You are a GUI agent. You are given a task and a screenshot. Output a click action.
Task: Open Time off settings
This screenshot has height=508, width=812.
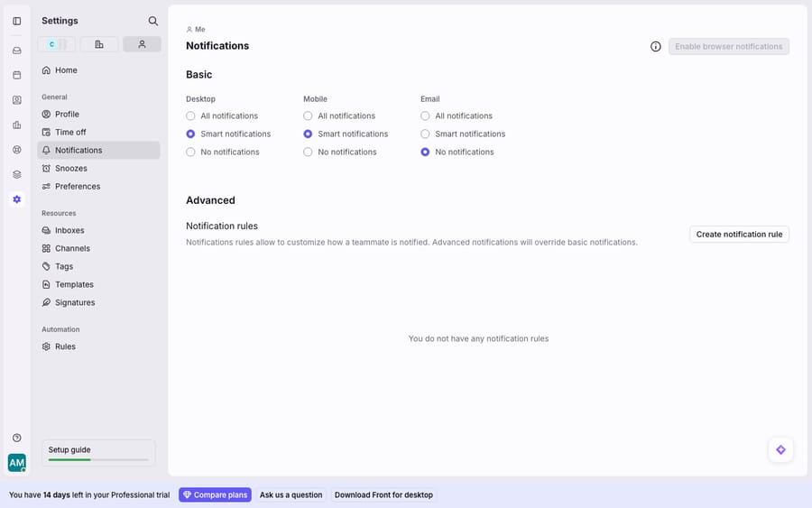pyautogui.click(x=98, y=132)
